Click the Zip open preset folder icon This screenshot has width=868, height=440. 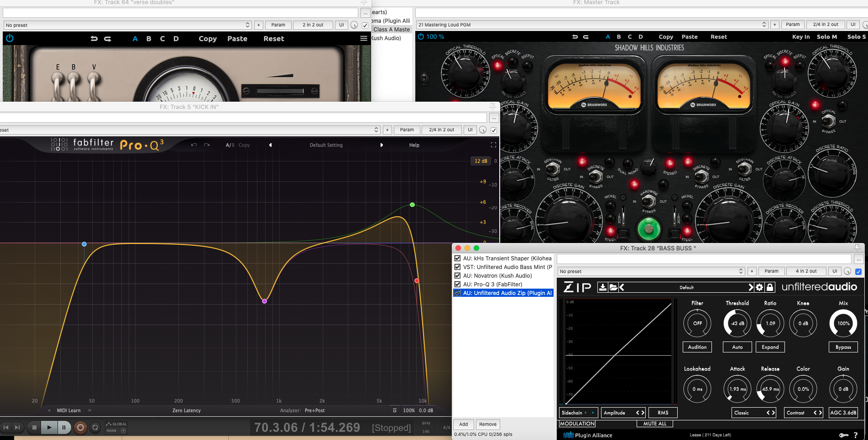click(613, 287)
